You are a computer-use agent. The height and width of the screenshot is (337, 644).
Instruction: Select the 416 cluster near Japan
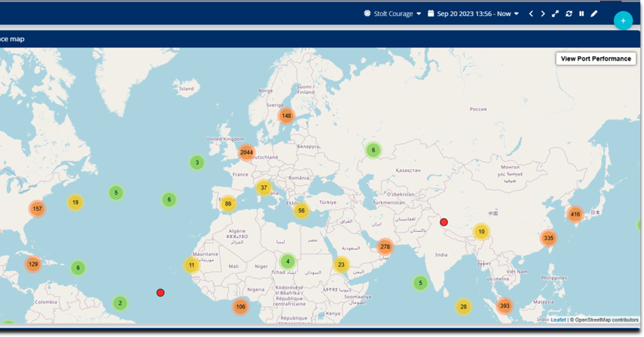575,215
